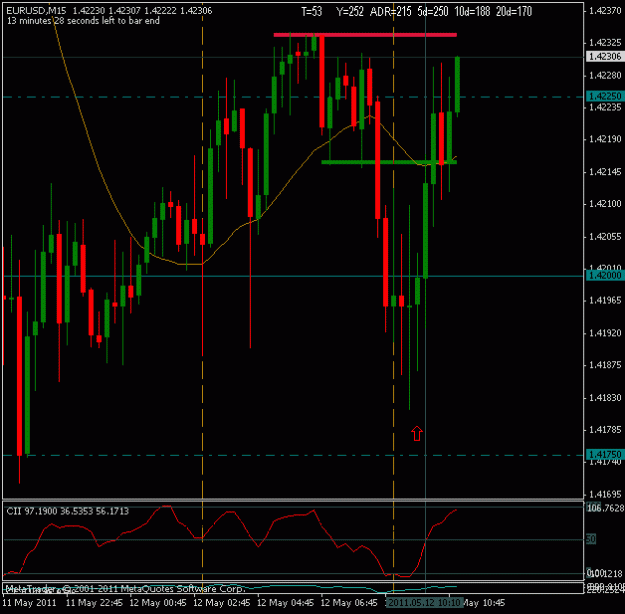Click the '12 May 04:45' time axis label
This screenshot has width=625, height=614.
[285, 602]
